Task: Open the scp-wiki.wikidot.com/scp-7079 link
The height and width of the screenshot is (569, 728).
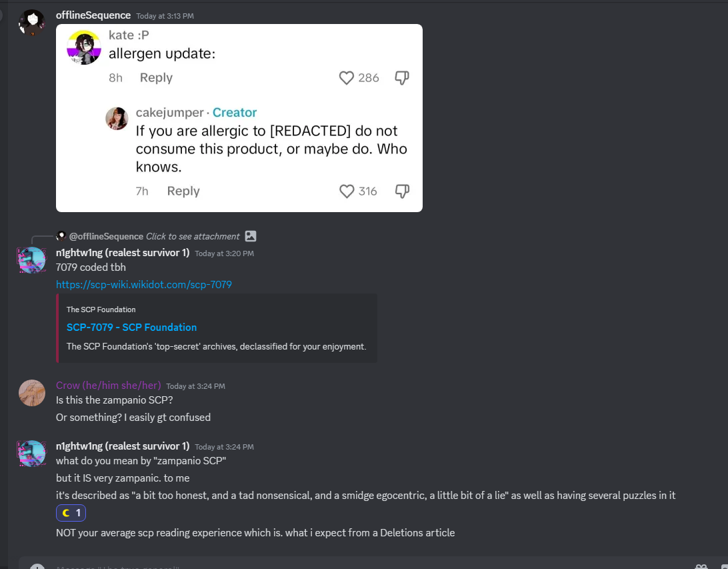Action: tap(144, 285)
